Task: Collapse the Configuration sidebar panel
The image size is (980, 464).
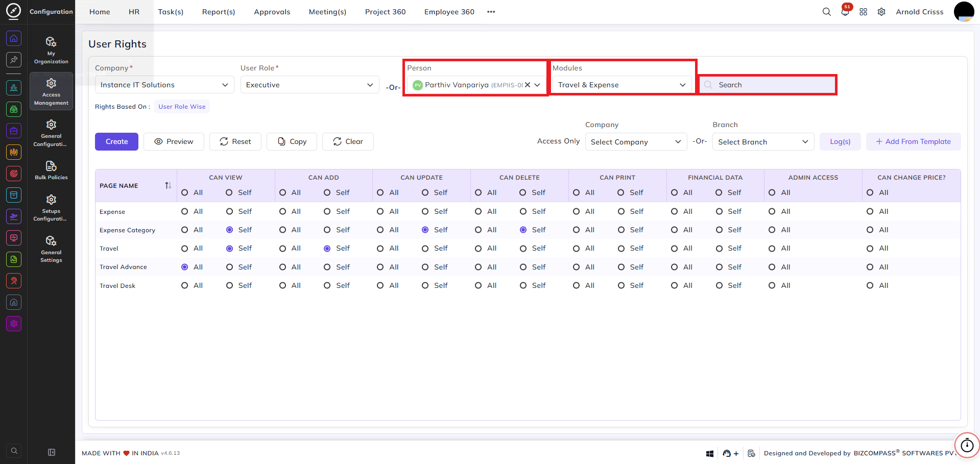Action: (52, 452)
